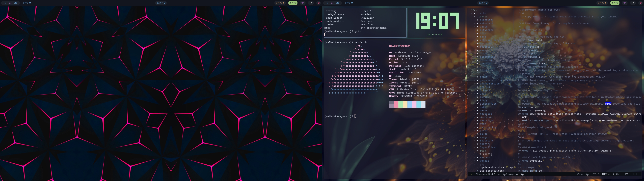Click the pink swatch in the neofetch color palette
Screen dimensions: 644x181
coord(396,104)
